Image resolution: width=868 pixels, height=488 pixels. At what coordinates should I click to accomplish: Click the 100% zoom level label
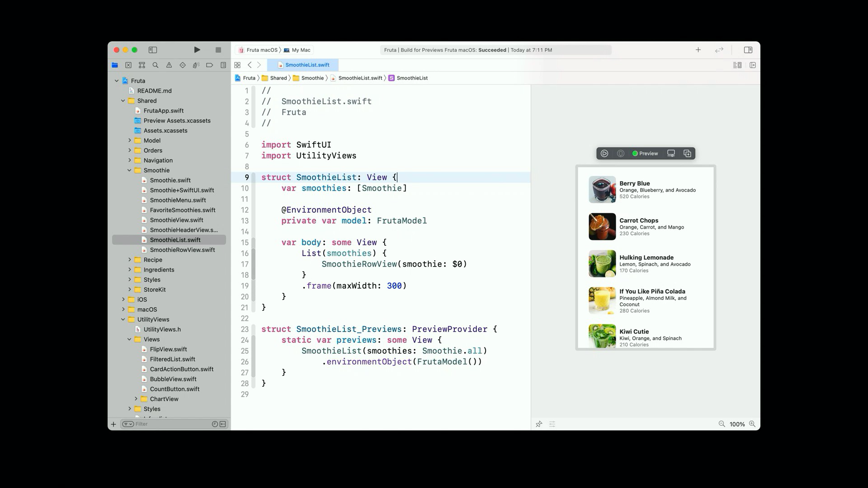[737, 424]
